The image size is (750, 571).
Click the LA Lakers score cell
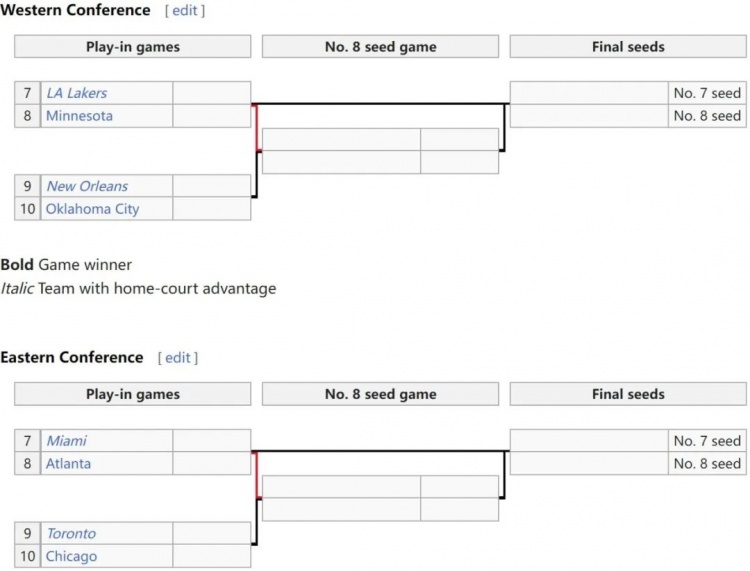[211, 93]
